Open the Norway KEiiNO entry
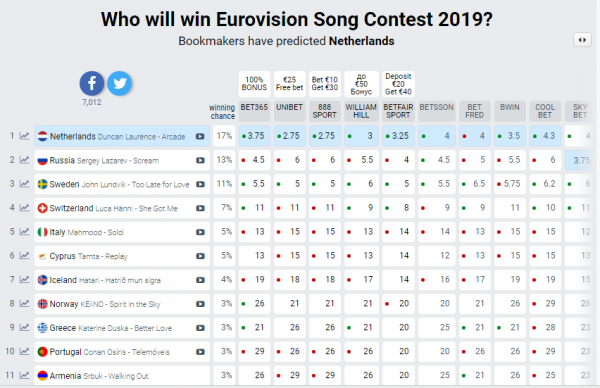The image size is (600, 388). coord(122,304)
